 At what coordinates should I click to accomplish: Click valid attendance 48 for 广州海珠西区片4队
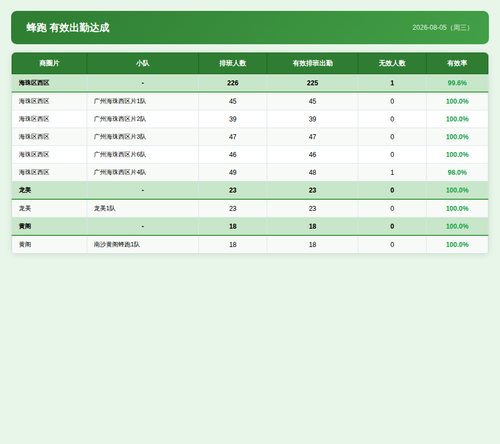312,172
